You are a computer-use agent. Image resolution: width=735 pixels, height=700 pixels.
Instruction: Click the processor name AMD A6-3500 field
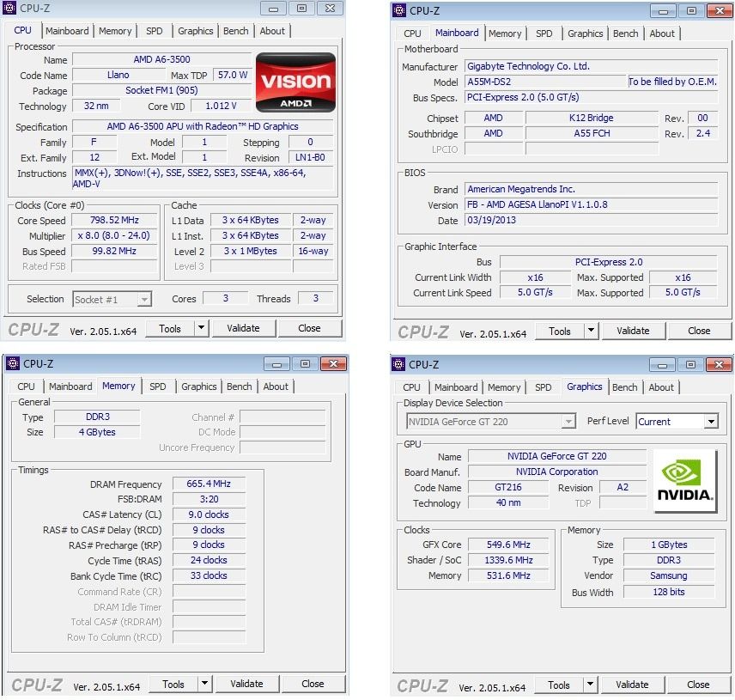pos(161,59)
